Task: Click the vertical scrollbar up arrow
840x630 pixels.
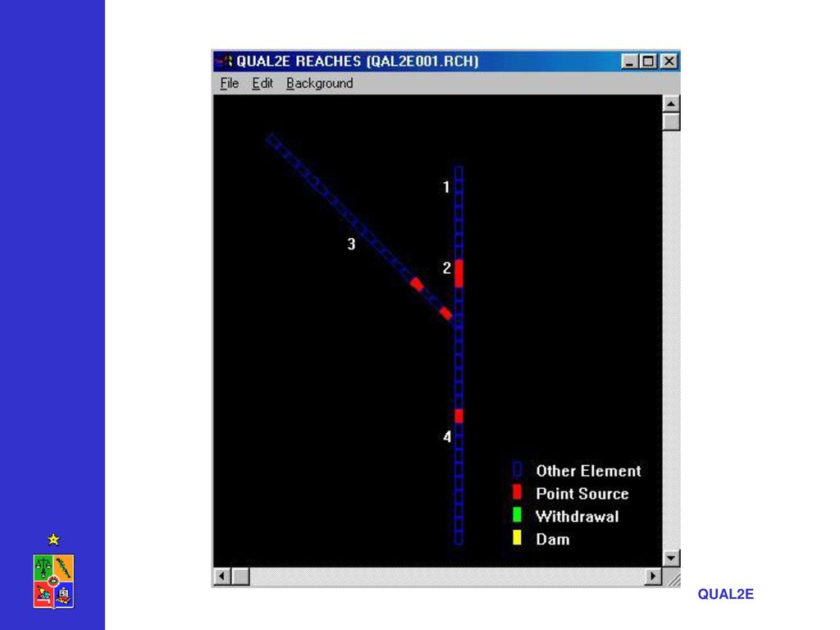Action: click(x=671, y=103)
